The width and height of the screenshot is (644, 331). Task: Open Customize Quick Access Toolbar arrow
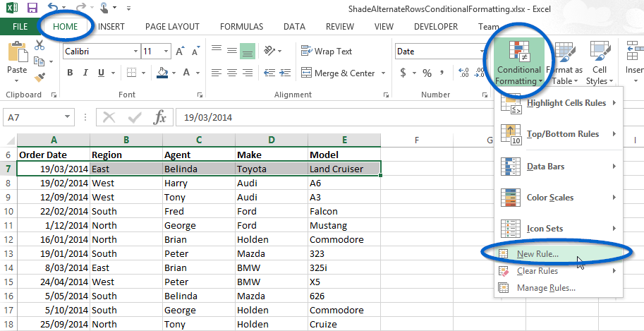click(x=128, y=8)
